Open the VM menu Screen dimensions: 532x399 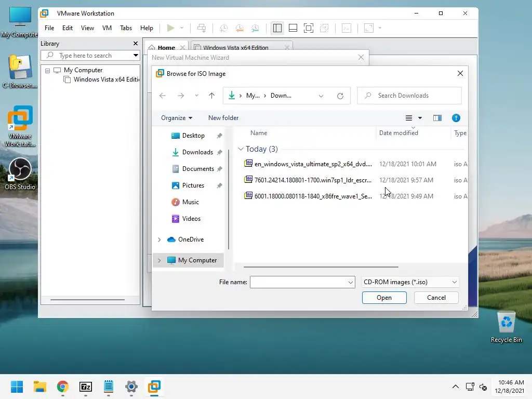(x=107, y=28)
